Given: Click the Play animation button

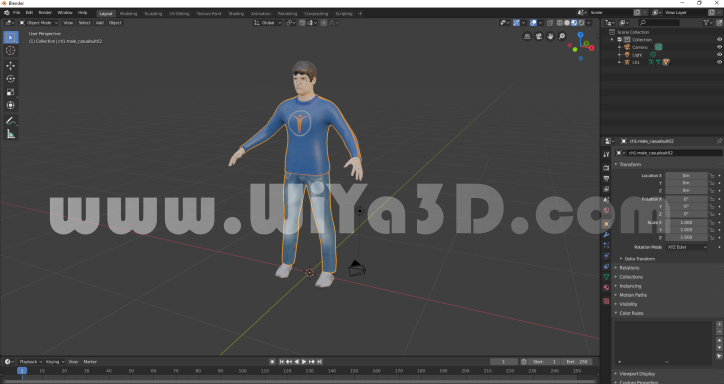Looking at the screenshot, I should click(x=304, y=362).
